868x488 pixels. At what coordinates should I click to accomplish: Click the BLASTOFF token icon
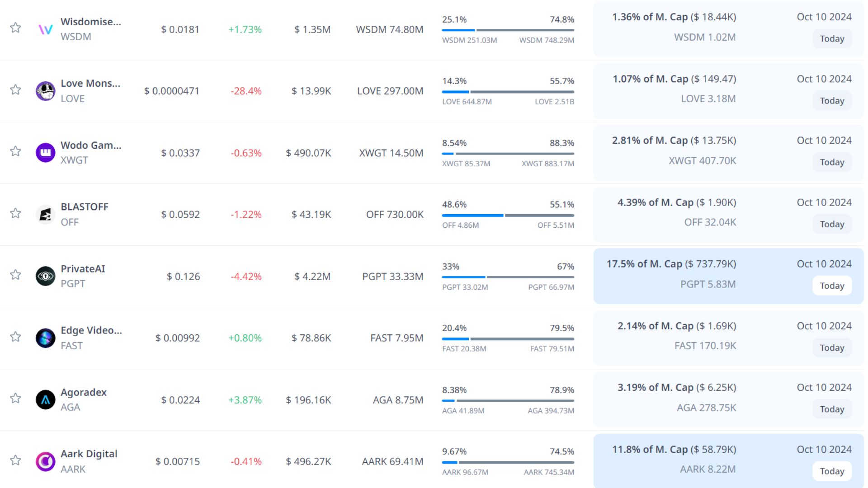pyautogui.click(x=45, y=215)
